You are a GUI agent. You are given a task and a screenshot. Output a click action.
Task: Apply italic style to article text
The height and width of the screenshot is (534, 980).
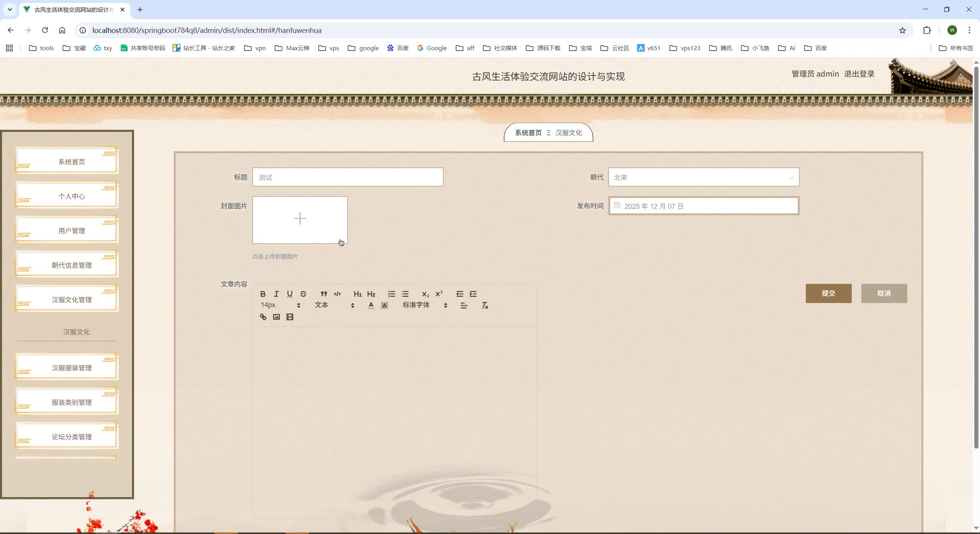(276, 294)
